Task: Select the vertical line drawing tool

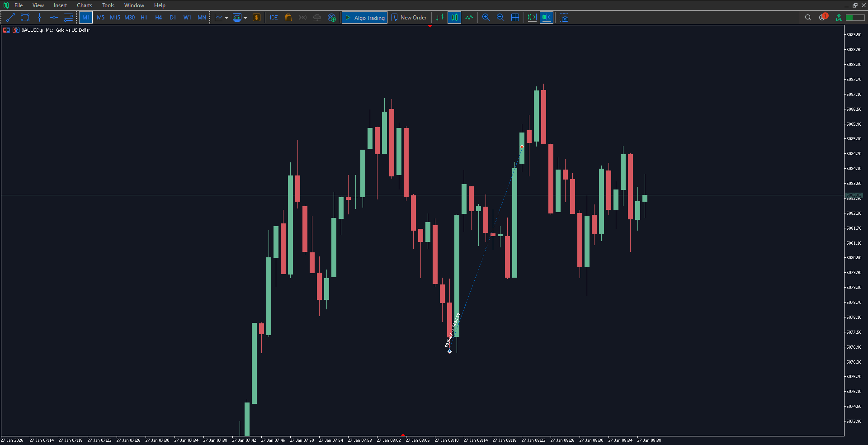Action: (x=40, y=18)
